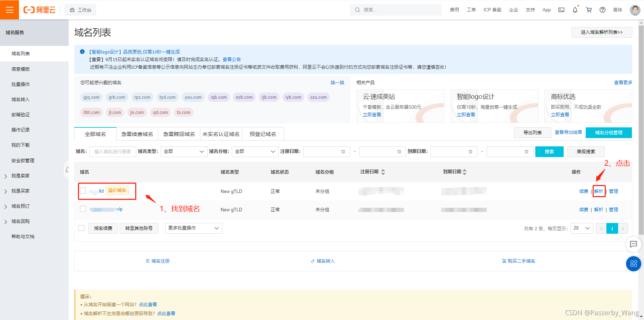Viewport: 644px width, 320px height.
Task: Focus the 域名 search input
Action: pyautogui.click(x=113, y=152)
